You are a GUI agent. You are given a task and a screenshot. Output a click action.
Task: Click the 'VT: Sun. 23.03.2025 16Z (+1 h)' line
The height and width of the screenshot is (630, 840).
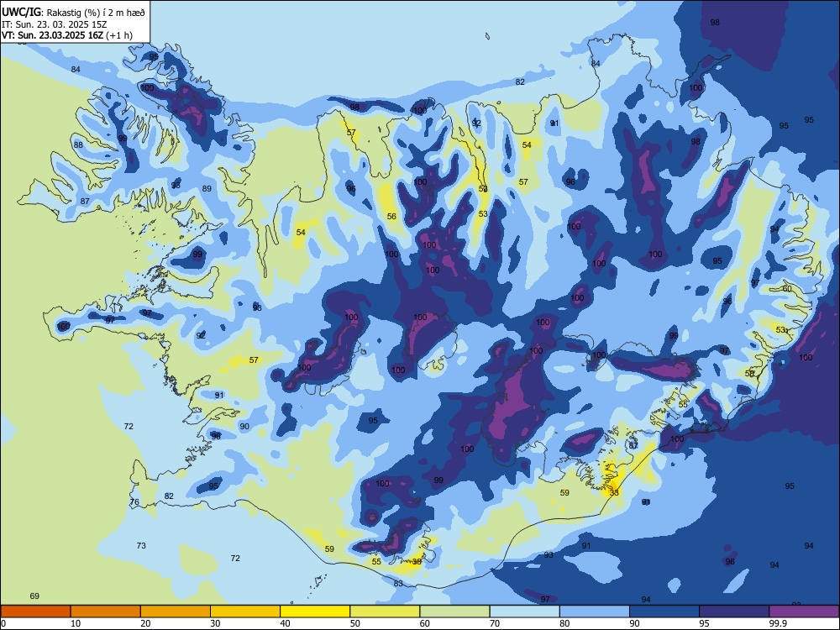(x=67, y=35)
